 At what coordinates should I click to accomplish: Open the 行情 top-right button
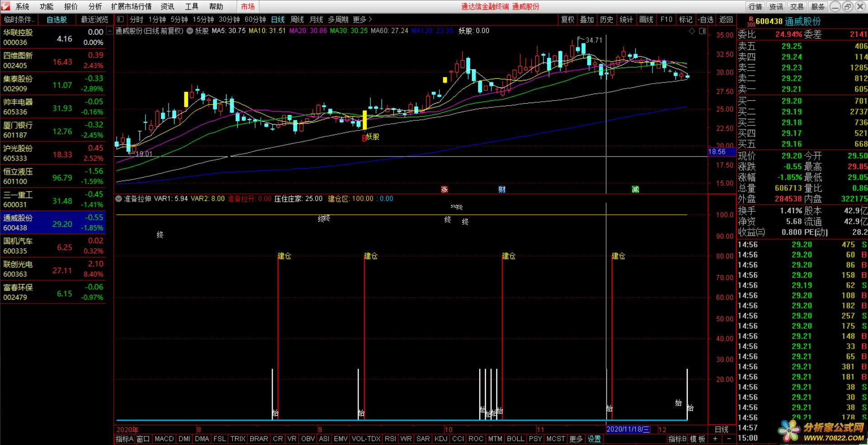pyautogui.click(x=755, y=6)
